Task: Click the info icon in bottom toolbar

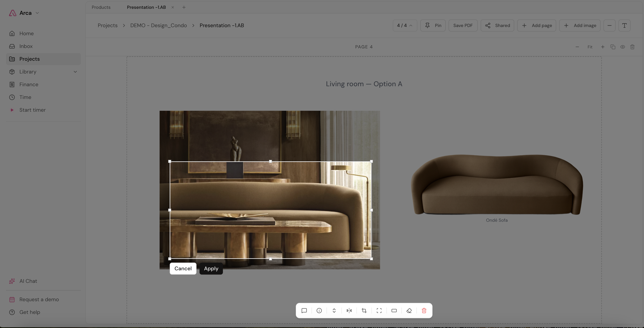Action: pyautogui.click(x=319, y=311)
